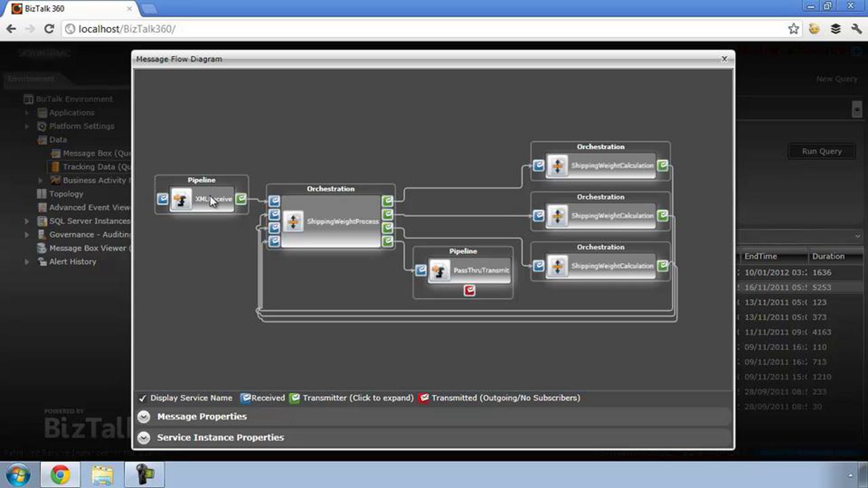The width and height of the screenshot is (868, 488).
Task: Expand Transmitter port of bottom ShippingWeightCalculation
Action: (663, 266)
